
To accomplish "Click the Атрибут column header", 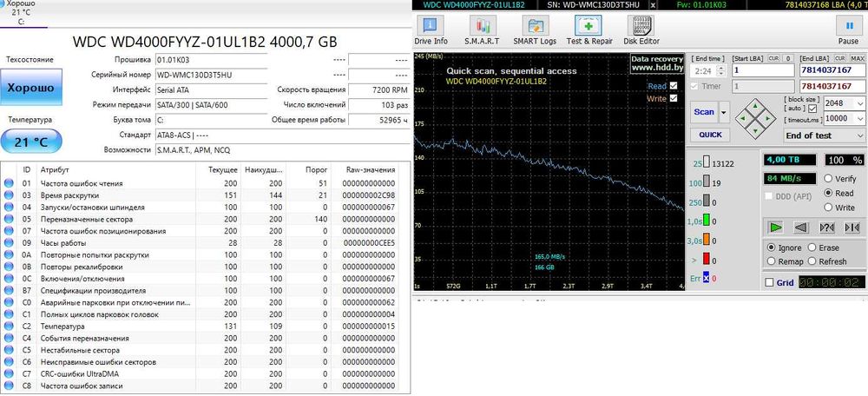I will 55,169.
